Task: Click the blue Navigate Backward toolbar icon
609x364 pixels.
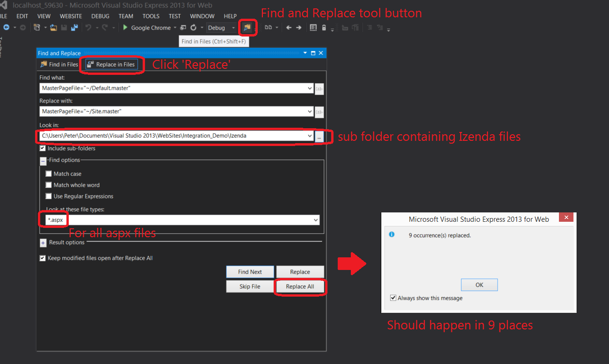Action: 7,28
